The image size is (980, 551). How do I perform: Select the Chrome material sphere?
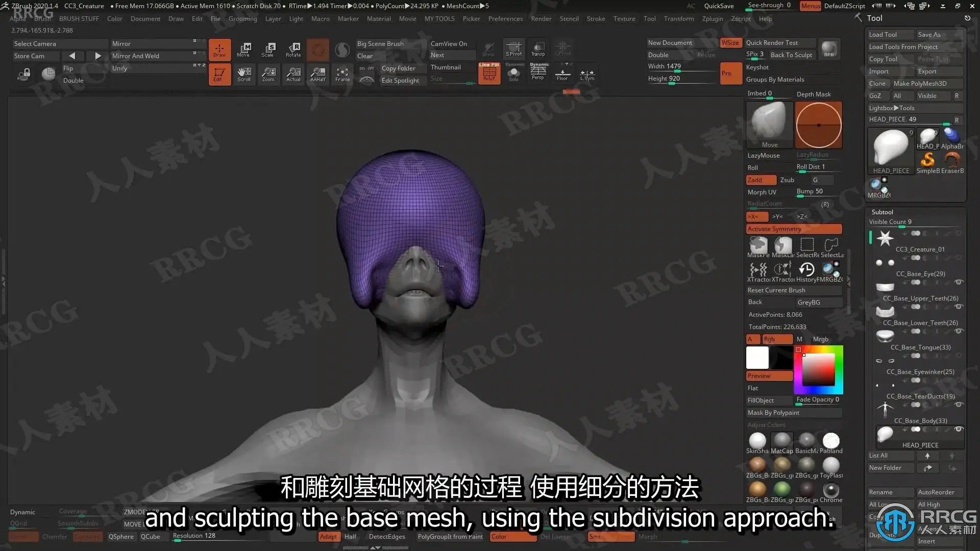pyautogui.click(x=831, y=492)
